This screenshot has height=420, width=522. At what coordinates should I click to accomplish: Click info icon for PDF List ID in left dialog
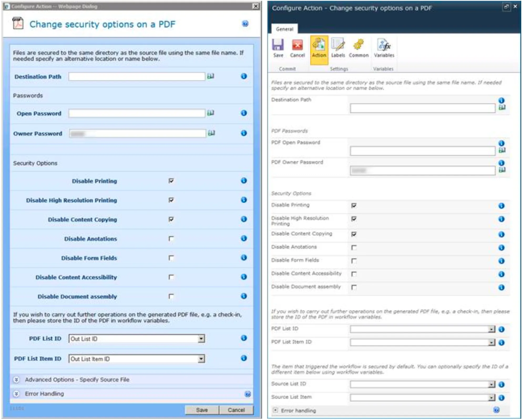point(244,338)
